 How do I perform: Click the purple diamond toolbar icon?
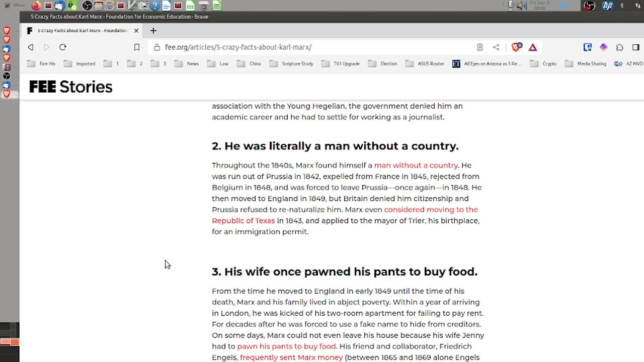tap(604, 47)
